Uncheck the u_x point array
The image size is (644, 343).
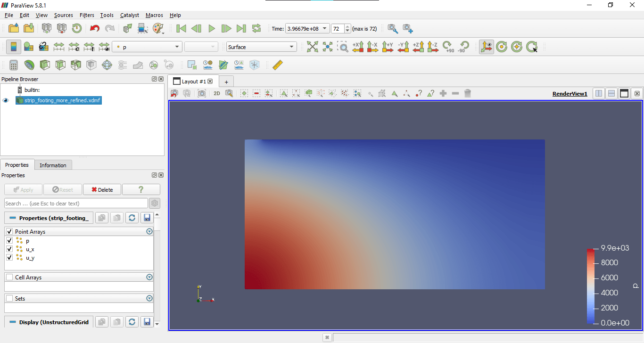tap(9, 249)
